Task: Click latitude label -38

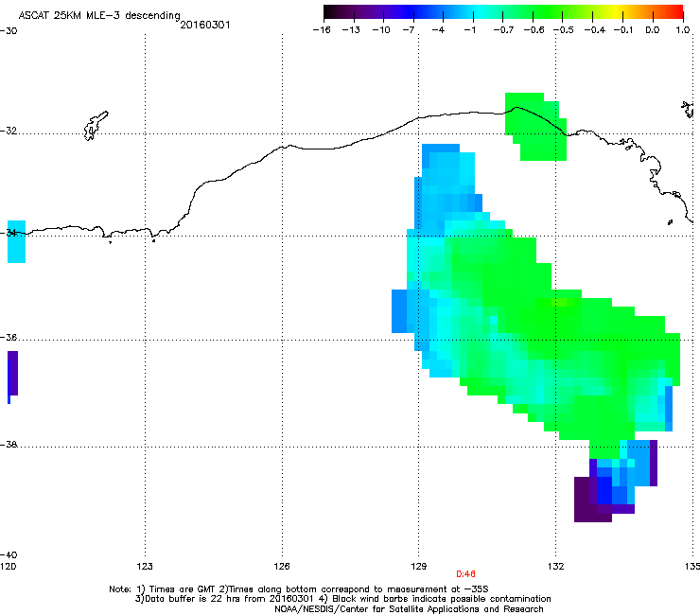Action: [x=9, y=445]
